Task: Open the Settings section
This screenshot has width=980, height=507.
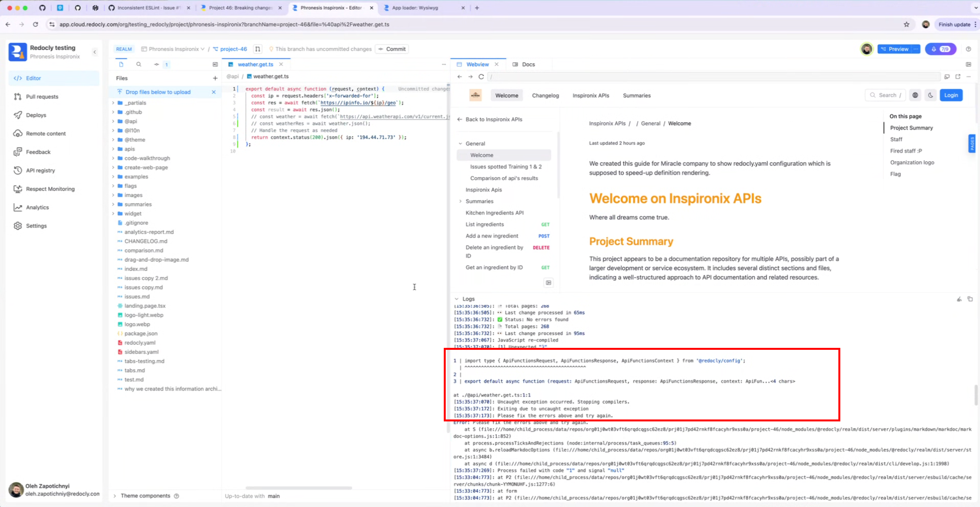Action: pos(54,226)
